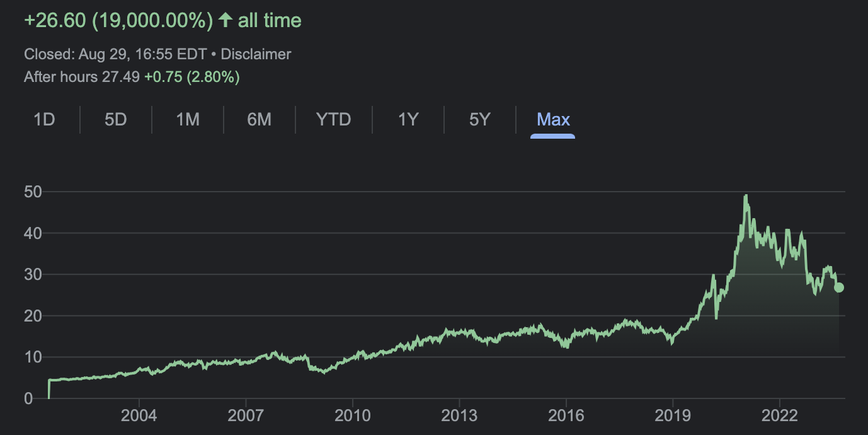The height and width of the screenshot is (435, 868).
Task: Click the 2013 x-axis label
Action: point(459,415)
